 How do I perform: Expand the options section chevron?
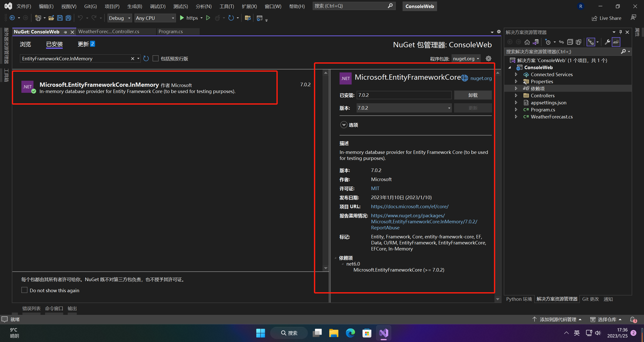[x=344, y=125]
